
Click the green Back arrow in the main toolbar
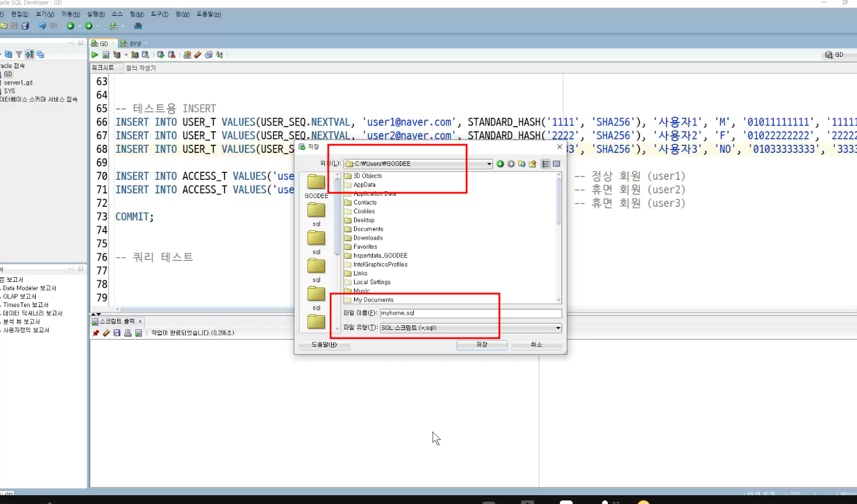(70, 26)
